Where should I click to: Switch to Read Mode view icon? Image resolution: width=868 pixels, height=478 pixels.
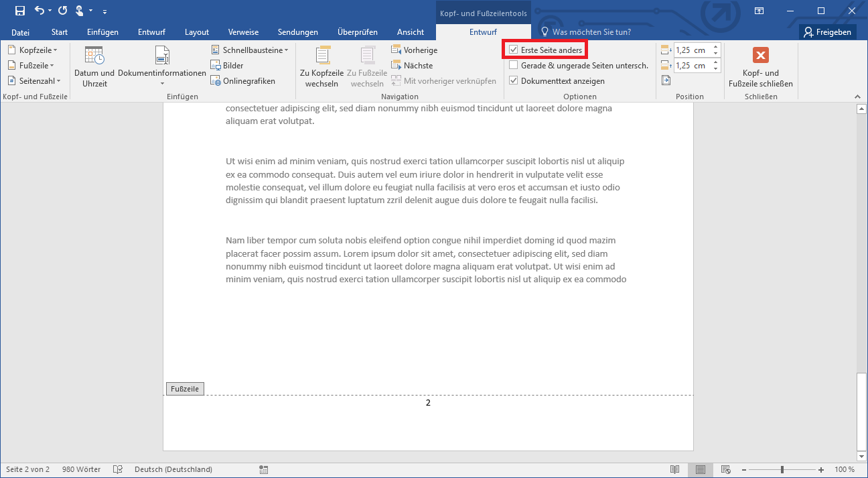tap(675, 469)
